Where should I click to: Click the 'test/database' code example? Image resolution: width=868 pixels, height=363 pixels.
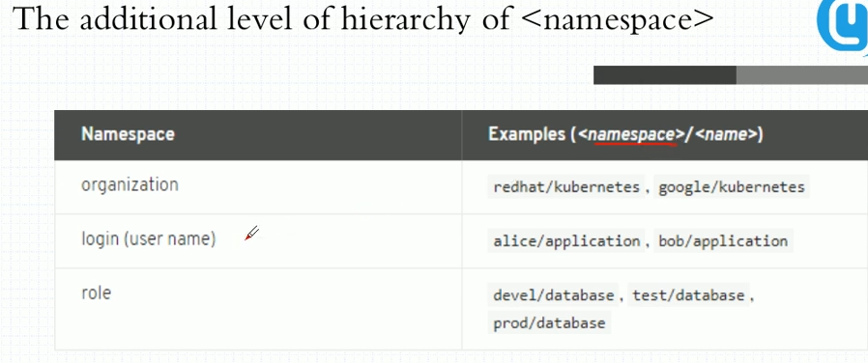click(688, 295)
